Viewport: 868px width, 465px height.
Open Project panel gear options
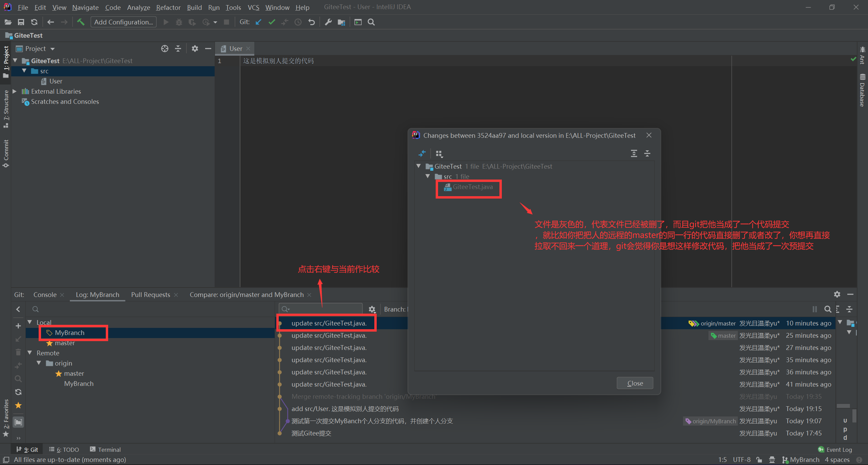195,49
